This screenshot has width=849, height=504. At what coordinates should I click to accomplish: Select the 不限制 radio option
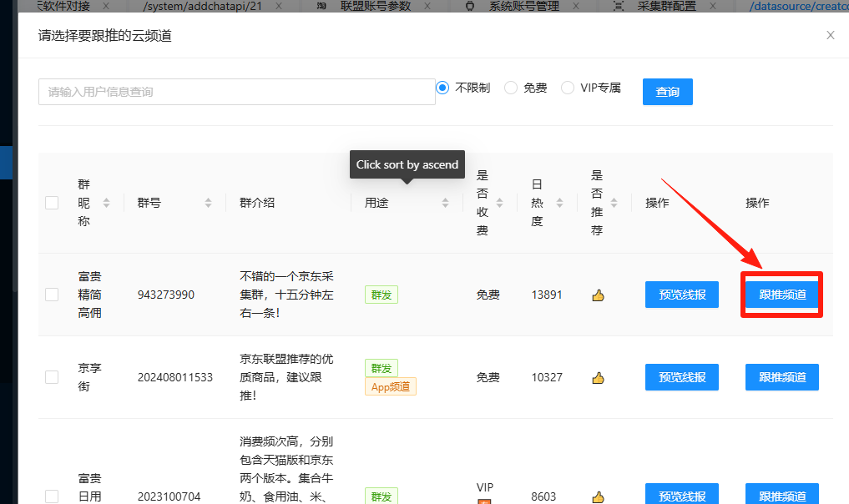442,88
